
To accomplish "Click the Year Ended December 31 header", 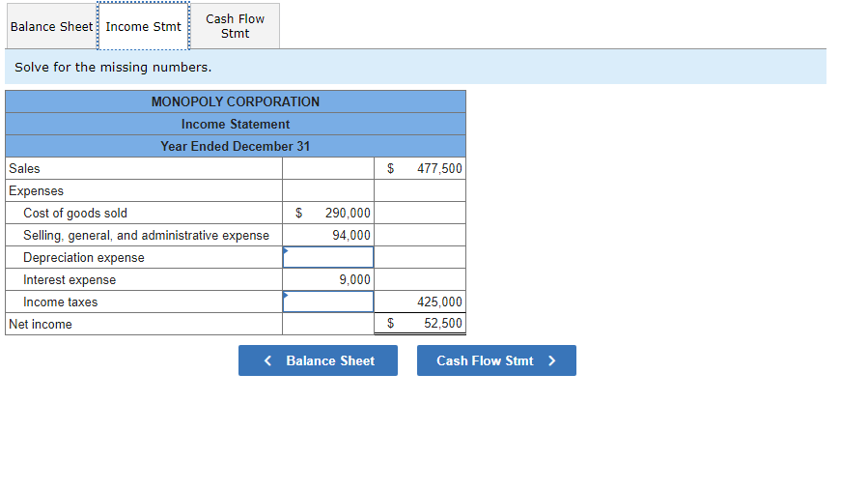I will (236, 146).
